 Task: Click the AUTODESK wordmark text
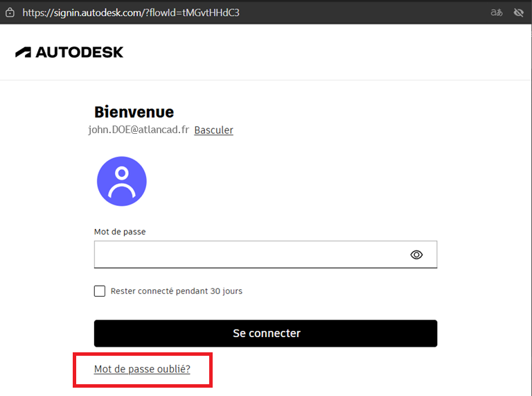(79, 52)
